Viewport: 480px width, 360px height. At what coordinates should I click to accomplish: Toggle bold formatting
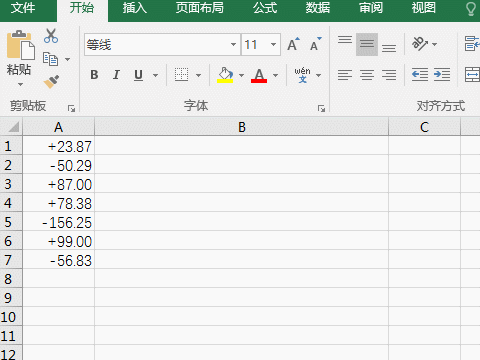(94, 75)
